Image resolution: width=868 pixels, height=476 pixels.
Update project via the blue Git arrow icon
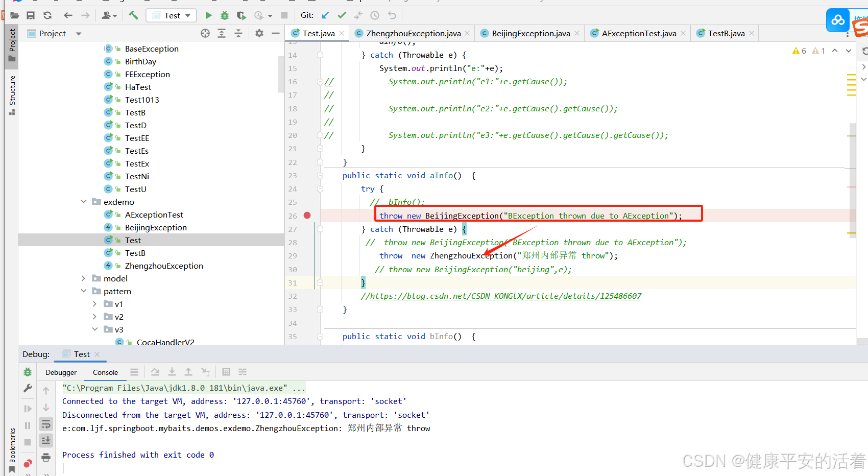click(x=325, y=15)
